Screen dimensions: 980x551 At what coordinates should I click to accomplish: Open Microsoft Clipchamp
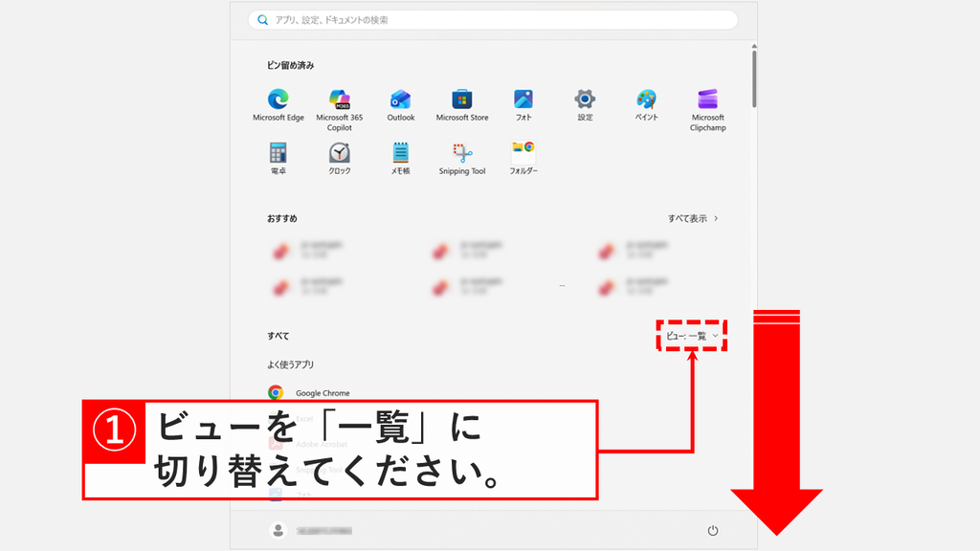click(x=707, y=110)
